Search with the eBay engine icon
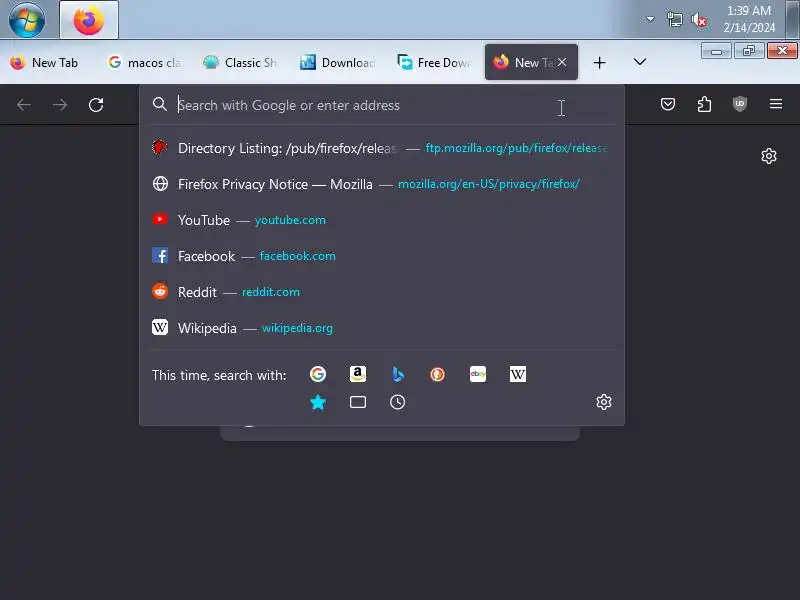The height and width of the screenshot is (600, 800). click(x=478, y=374)
